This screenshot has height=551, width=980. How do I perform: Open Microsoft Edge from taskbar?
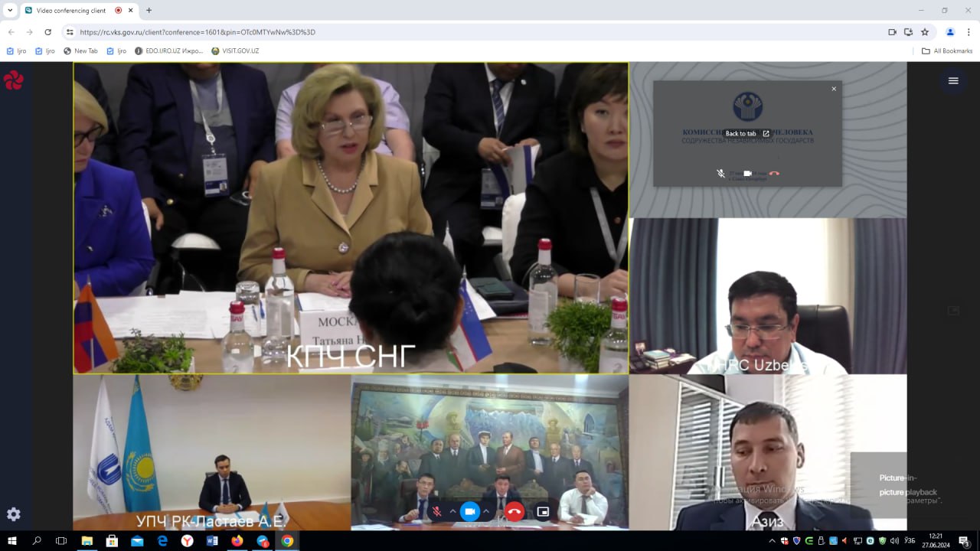[162, 541]
